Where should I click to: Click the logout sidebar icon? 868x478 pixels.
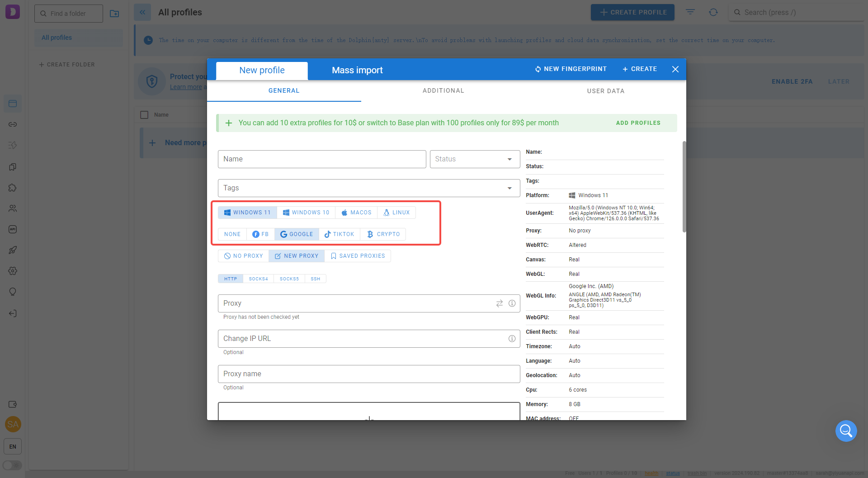13,313
